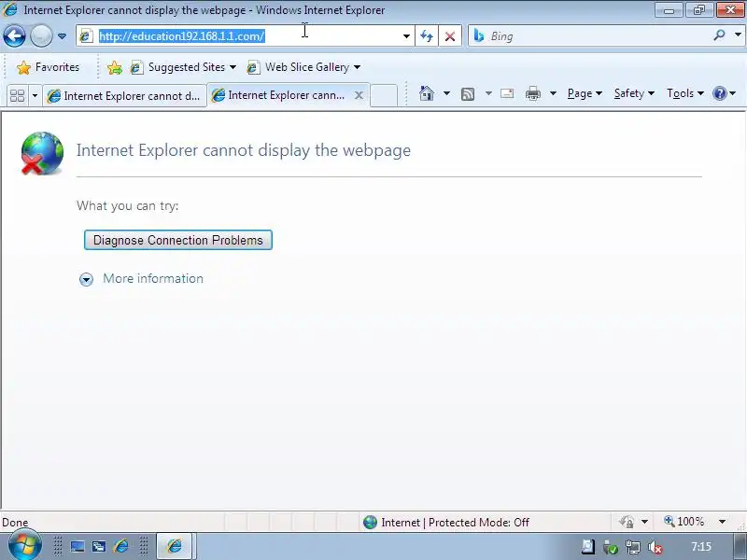Expand the address bar autocomplete dropdown
Image resolution: width=747 pixels, height=560 pixels.
click(406, 36)
